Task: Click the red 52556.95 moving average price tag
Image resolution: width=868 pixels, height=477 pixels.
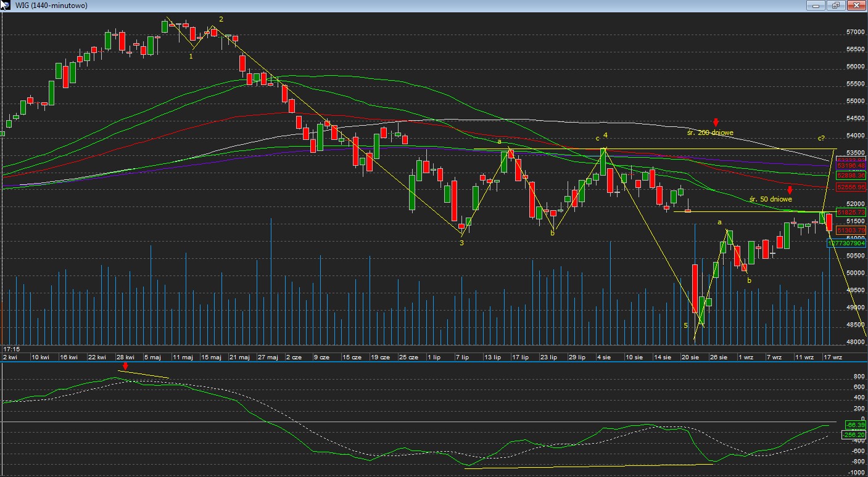Action: [x=851, y=187]
